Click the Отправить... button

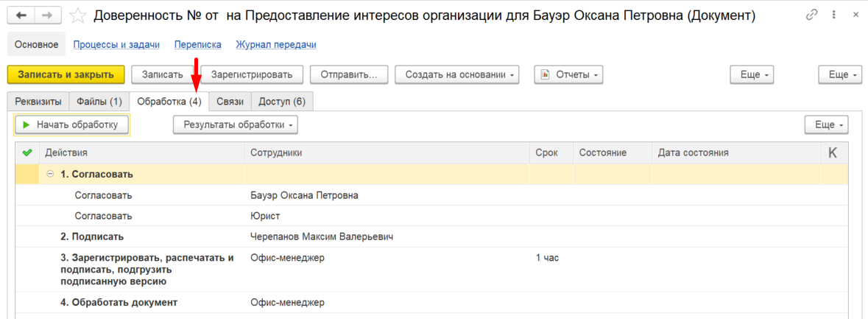click(x=349, y=74)
